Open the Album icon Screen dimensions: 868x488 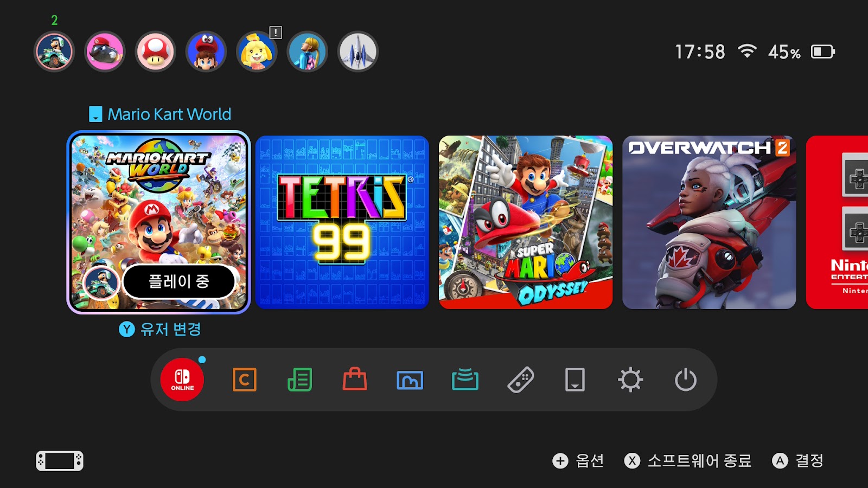pos(410,380)
